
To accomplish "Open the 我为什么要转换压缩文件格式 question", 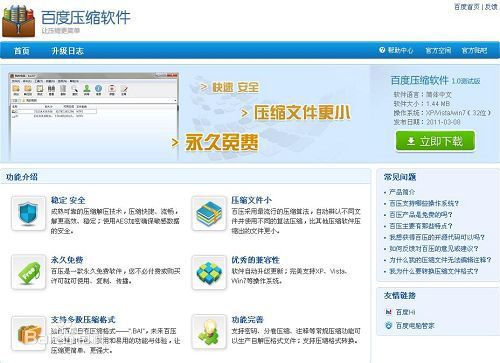I will (x=434, y=271).
